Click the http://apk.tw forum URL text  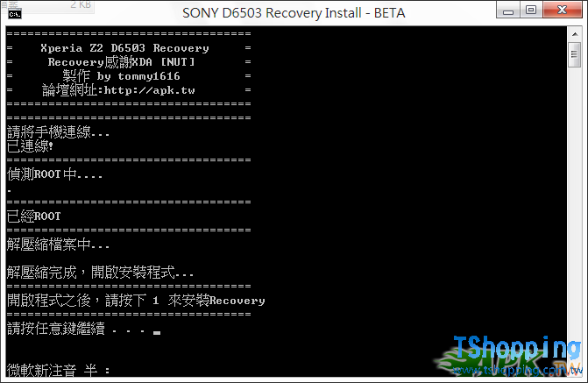[x=149, y=90]
